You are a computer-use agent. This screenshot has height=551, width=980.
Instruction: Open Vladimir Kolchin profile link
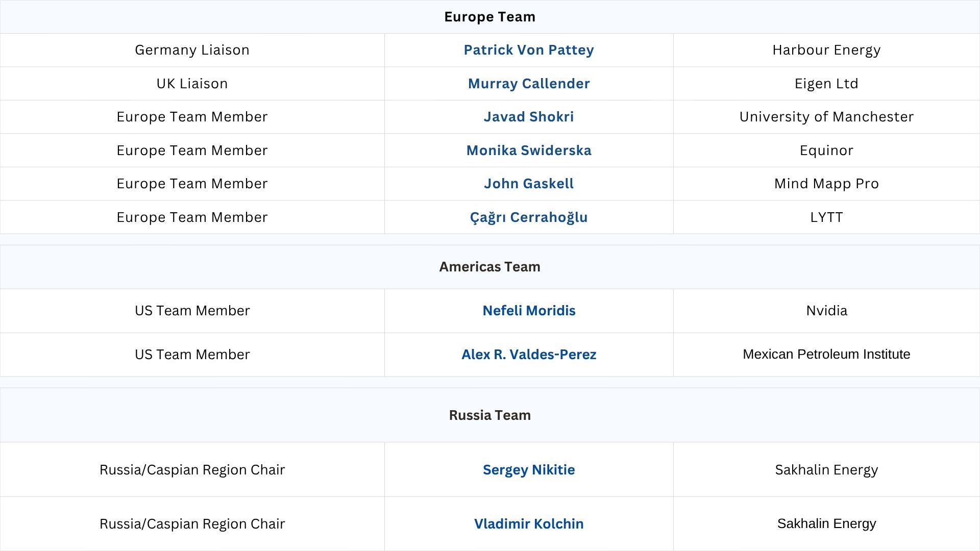click(x=529, y=524)
